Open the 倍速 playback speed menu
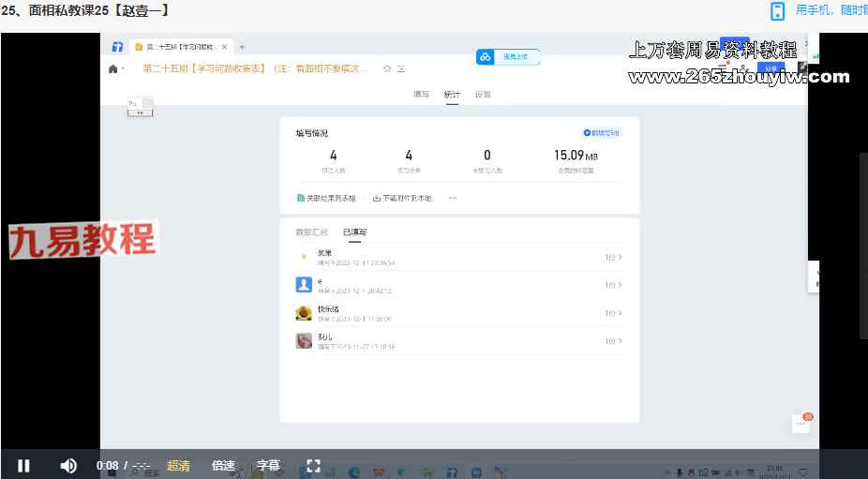Image resolution: width=868 pixels, height=479 pixels. (223, 465)
